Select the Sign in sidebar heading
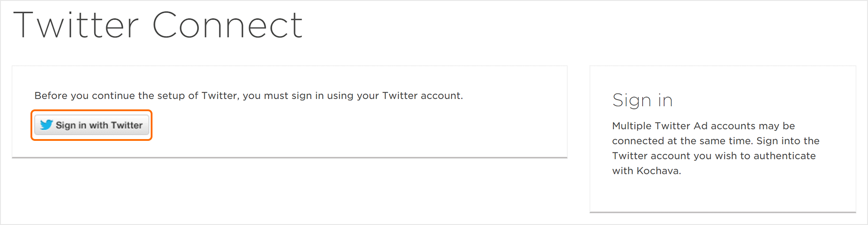This screenshot has height=225, width=868. (x=642, y=101)
